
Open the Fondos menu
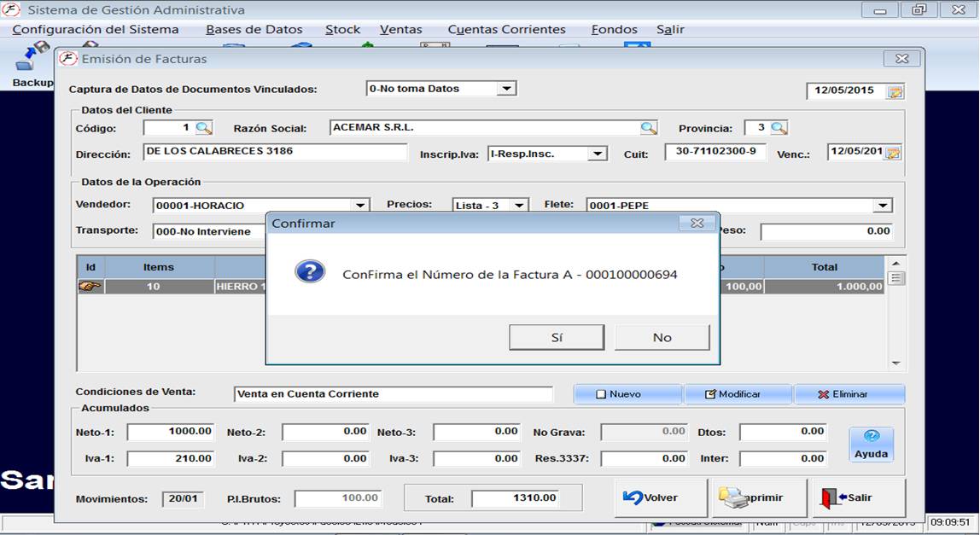pyautogui.click(x=614, y=29)
